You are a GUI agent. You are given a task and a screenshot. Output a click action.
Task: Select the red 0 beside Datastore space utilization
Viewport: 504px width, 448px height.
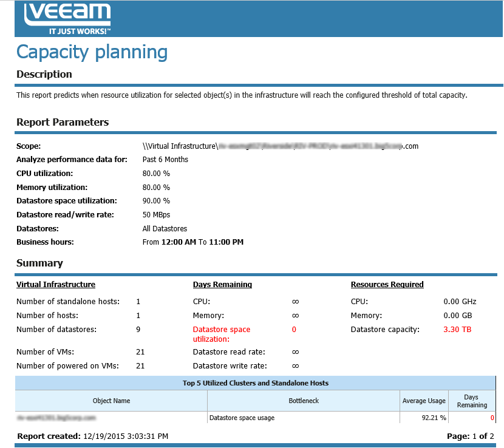click(x=294, y=330)
